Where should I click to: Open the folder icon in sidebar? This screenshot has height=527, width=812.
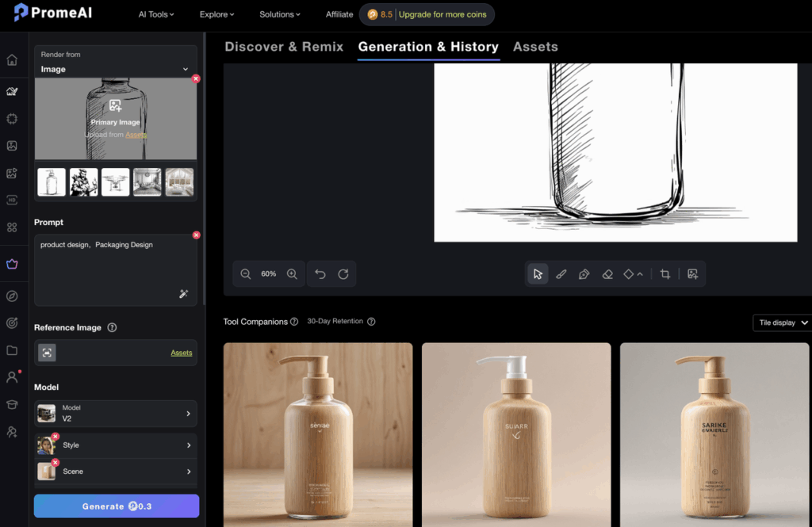click(x=12, y=350)
